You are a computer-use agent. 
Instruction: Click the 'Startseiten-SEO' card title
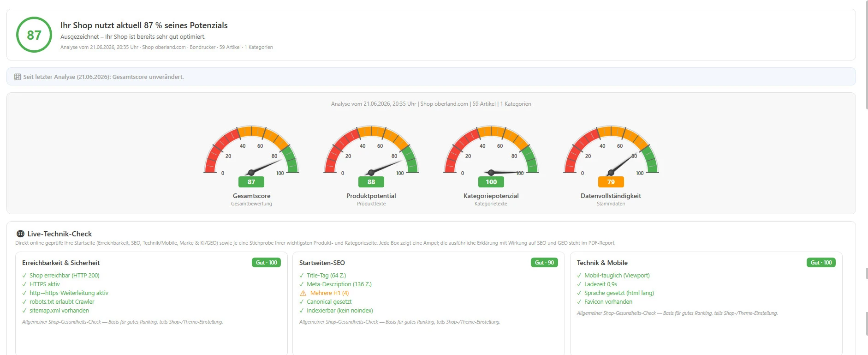(322, 263)
